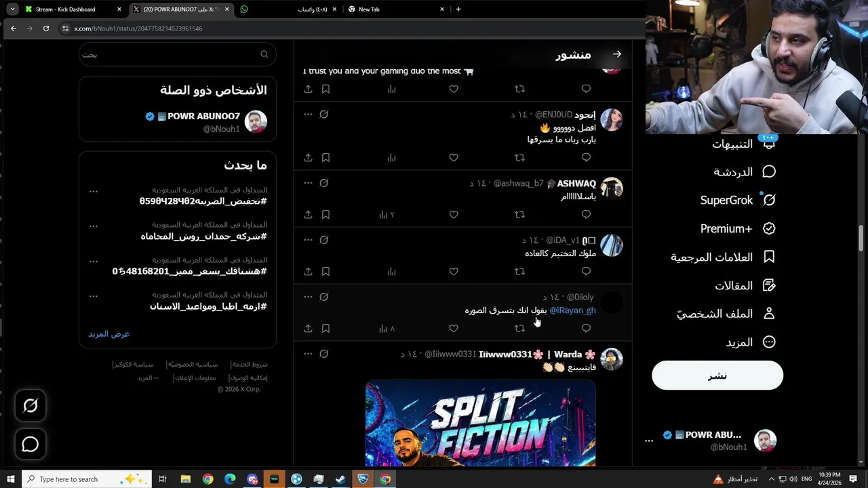Open the Split Fiction image

tap(480, 424)
